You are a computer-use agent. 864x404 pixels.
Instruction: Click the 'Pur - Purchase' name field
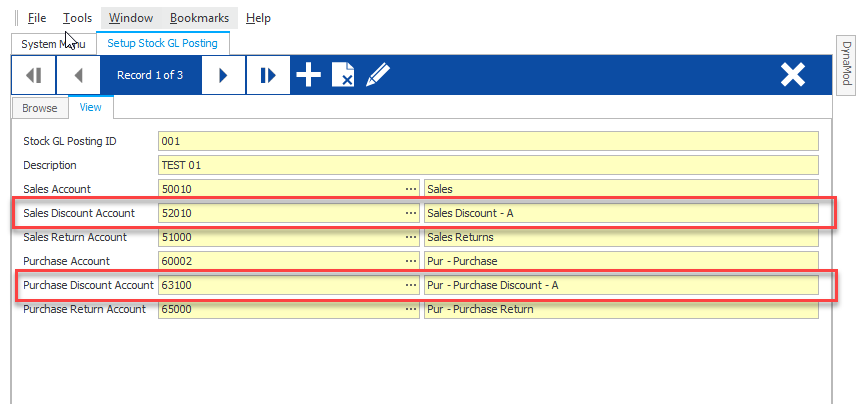(621, 261)
